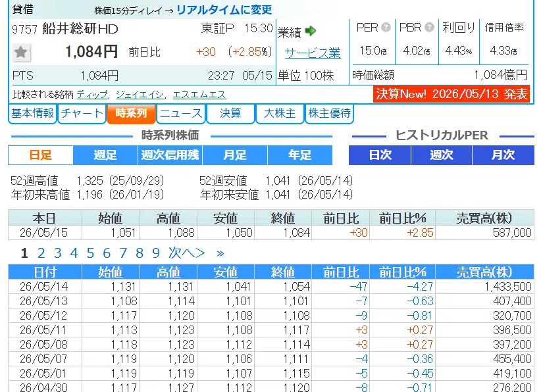Image resolution: width=541 pixels, height=392 pixels.
Task: Open ニュース tab
Action: (x=181, y=113)
